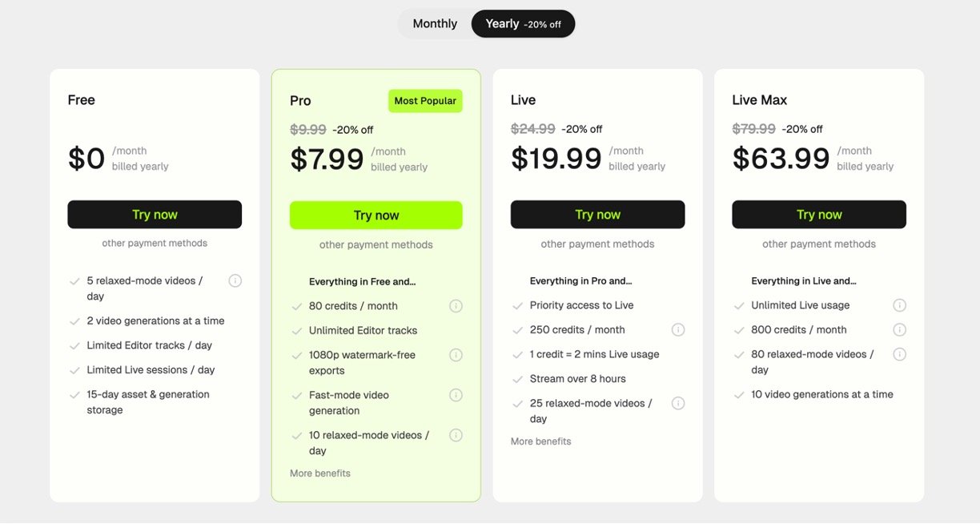Screen dimensions: 980x524
Task: Start the Live plan with Try now
Action: pyautogui.click(x=597, y=215)
